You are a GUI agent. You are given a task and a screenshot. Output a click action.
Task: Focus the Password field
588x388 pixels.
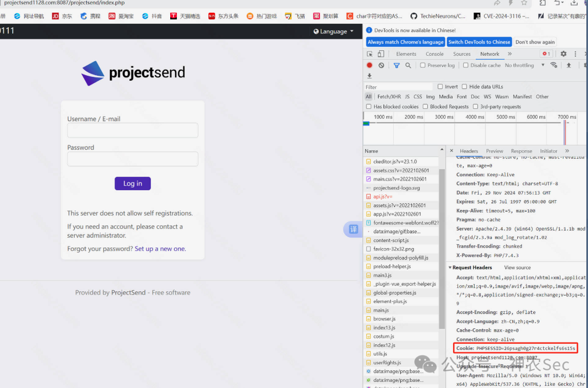pos(133,159)
